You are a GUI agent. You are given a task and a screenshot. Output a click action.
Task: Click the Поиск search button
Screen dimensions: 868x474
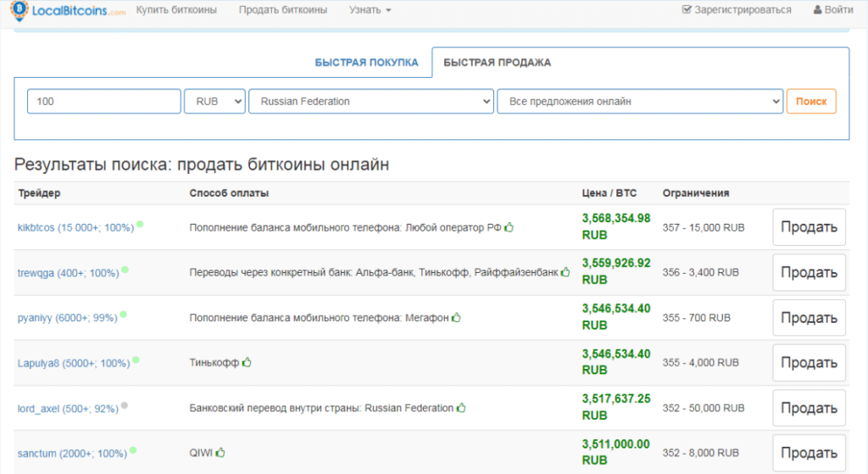click(811, 102)
